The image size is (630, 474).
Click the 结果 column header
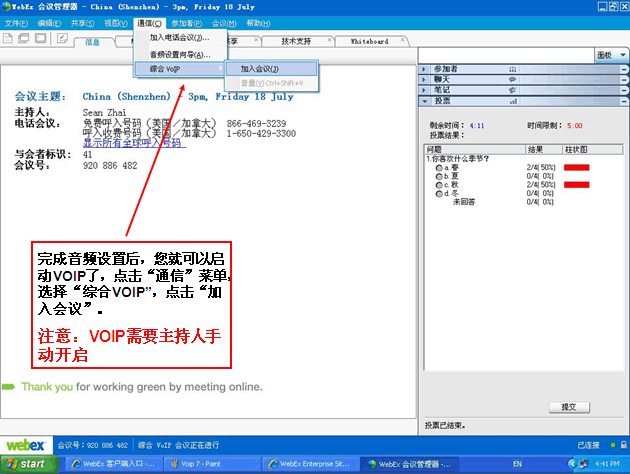tap(544, 150)
